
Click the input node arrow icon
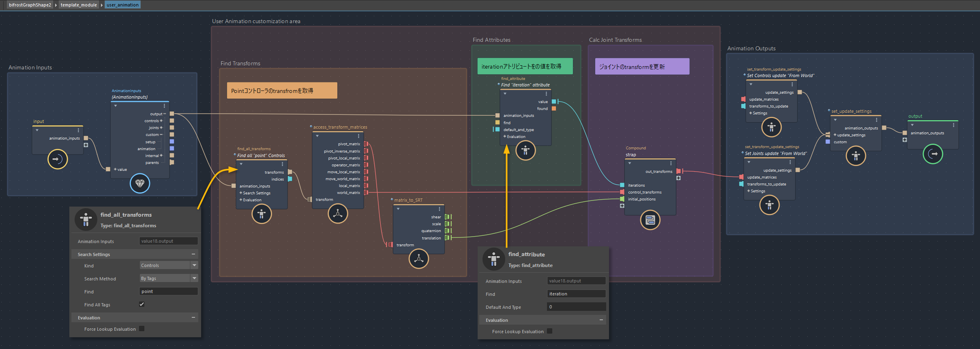pos(58,159)
